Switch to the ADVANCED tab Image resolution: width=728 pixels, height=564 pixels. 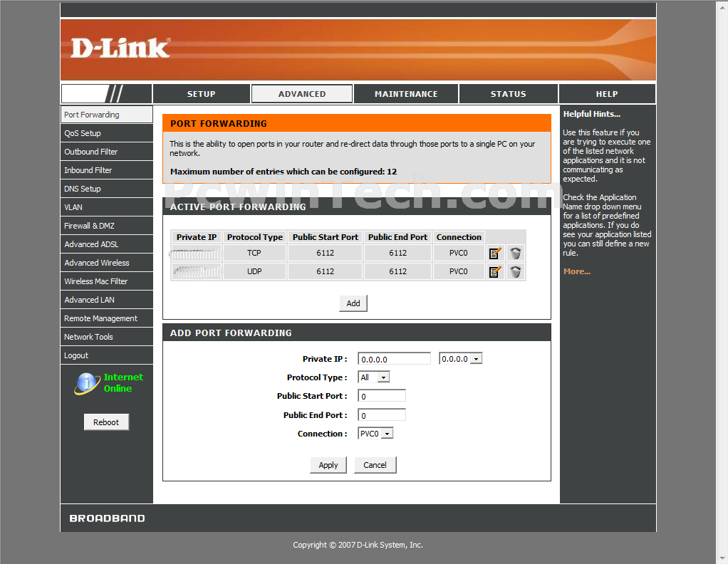[302, 94]
